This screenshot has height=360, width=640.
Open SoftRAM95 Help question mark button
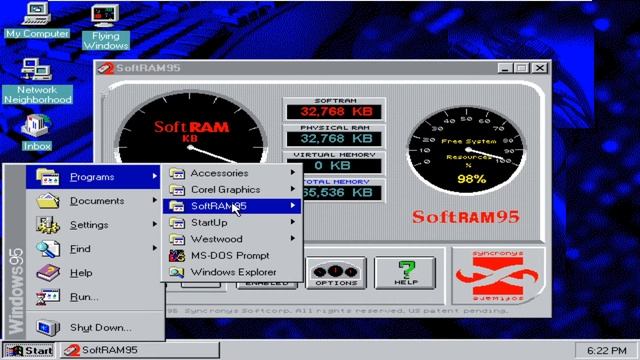405,273
